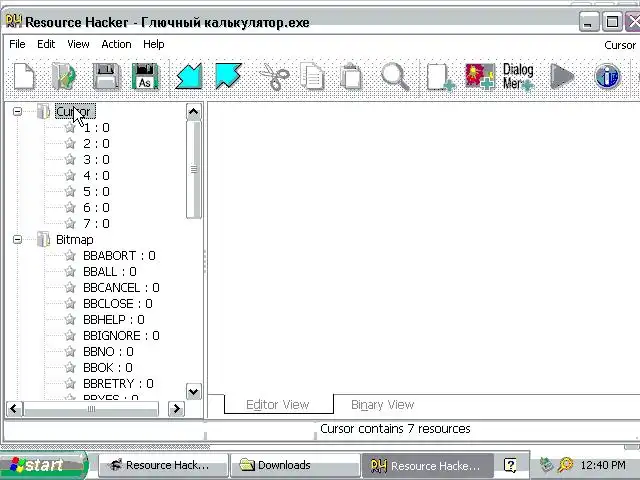Click the magnifier key tray icon
The height and width of the screenshot is (480, 640).
566,464
